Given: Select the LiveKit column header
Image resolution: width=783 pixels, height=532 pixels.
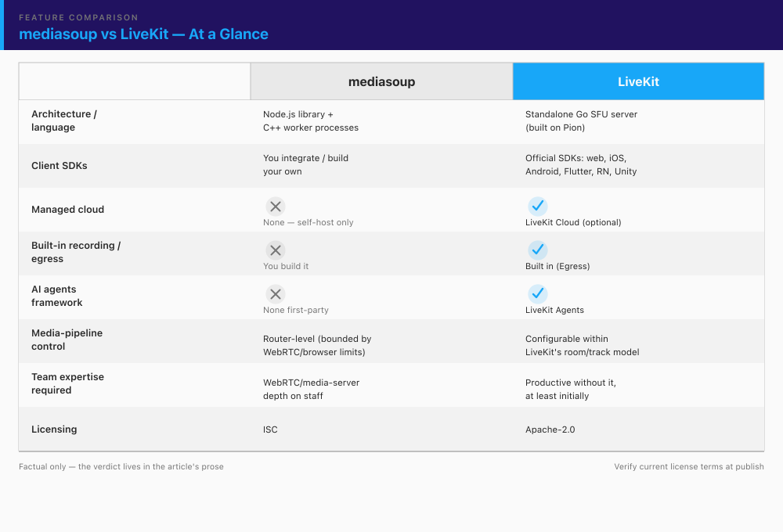Looking at the screenshot, I should point(638,81).
